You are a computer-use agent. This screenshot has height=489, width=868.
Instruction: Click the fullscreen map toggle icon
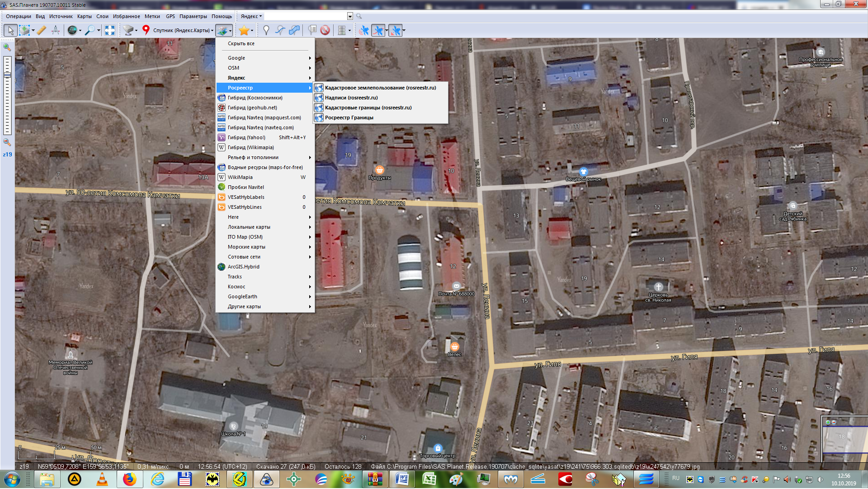point(110,30)
